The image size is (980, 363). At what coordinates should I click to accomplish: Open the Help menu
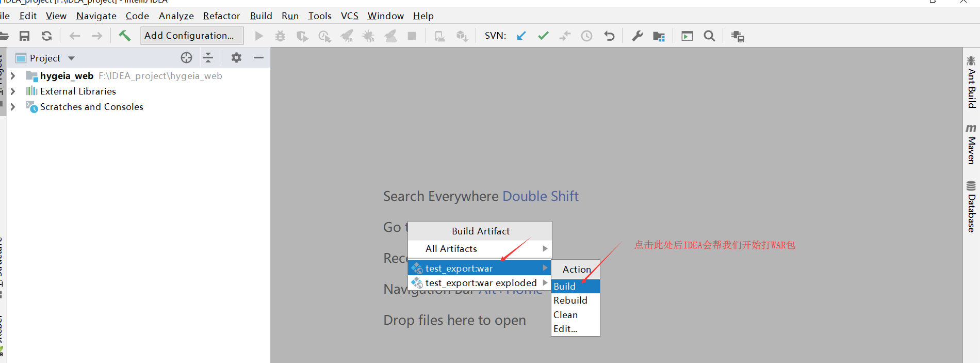(x=423, y=16)
